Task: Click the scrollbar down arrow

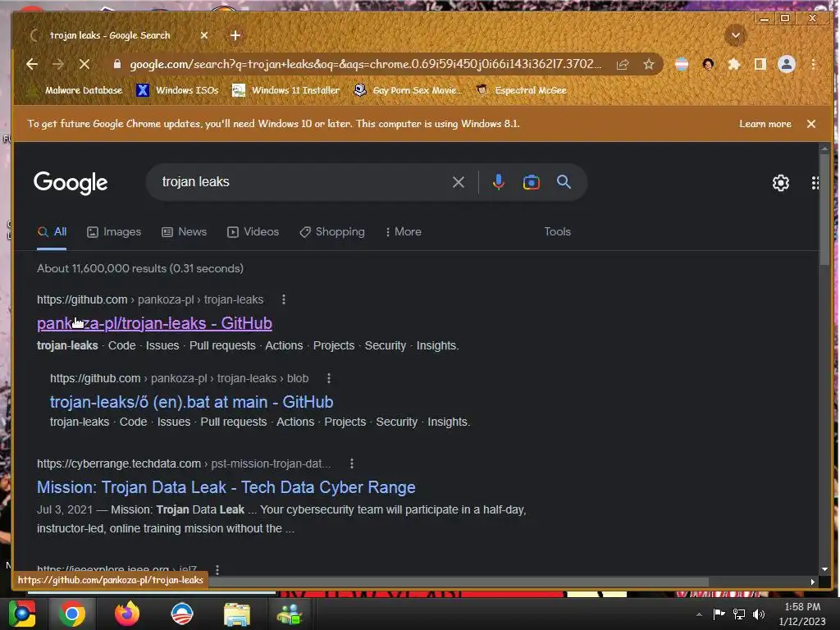Action: (x=824, y=569)
